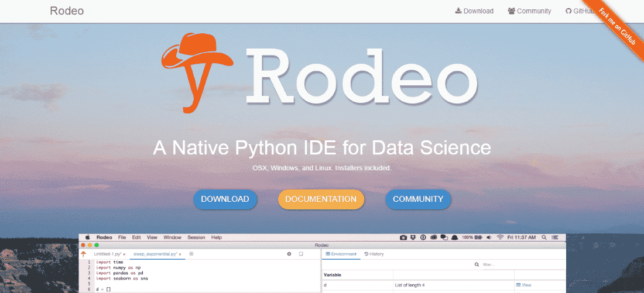Image resolution: width=644 pixels, height=293 pixels.
Task: Click the Rodeo brand name in navbar
Action: coord(67,11)
